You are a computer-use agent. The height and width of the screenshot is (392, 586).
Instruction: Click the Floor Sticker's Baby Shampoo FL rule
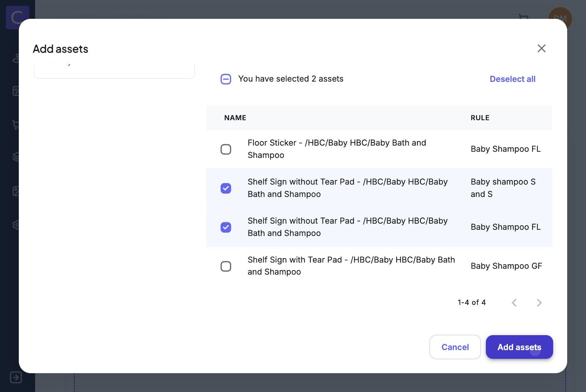(x=505, y=149)
